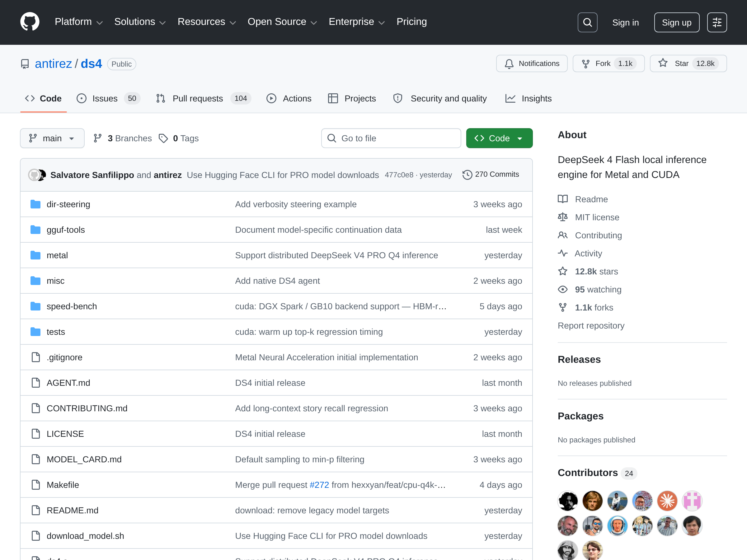Expand the Open Source menu
Screen dimensions: 747x560
tap(282, 22)
